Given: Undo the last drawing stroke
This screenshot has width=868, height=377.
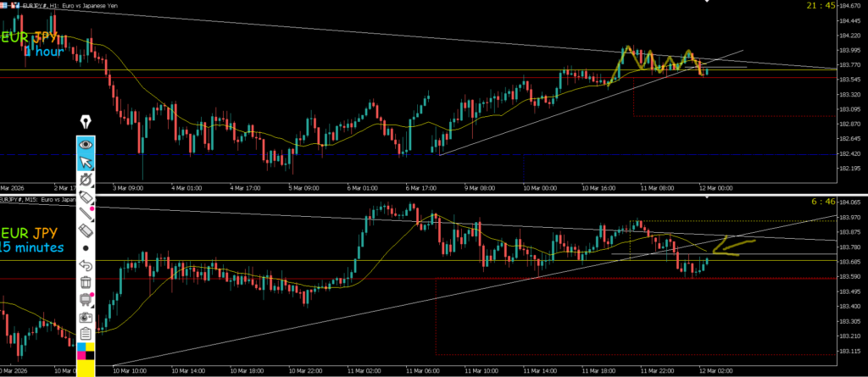Looking at the screenshot, I should point(86,265).
